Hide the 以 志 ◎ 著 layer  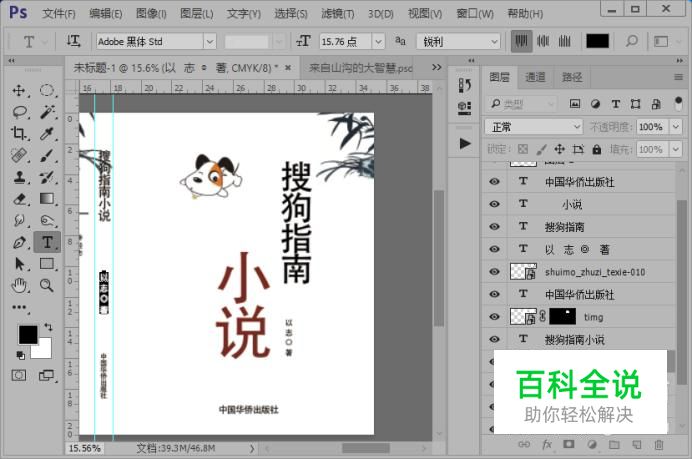tap(494, 249)
